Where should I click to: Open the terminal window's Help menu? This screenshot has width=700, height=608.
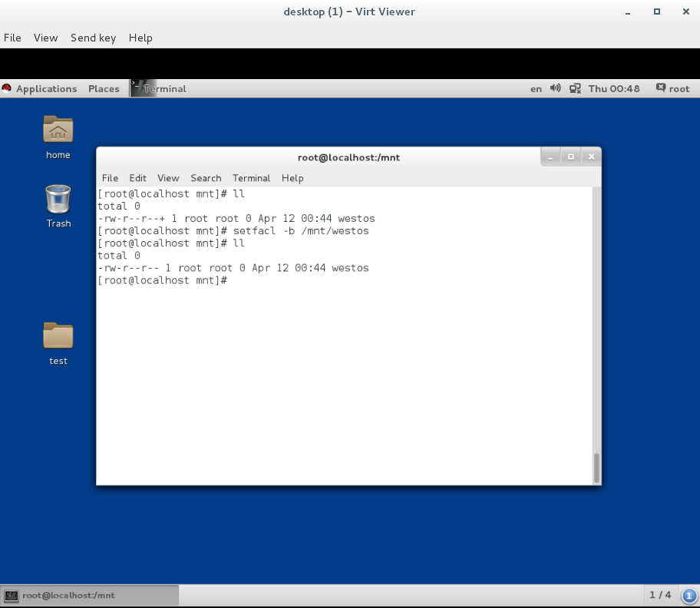(292, 178)
